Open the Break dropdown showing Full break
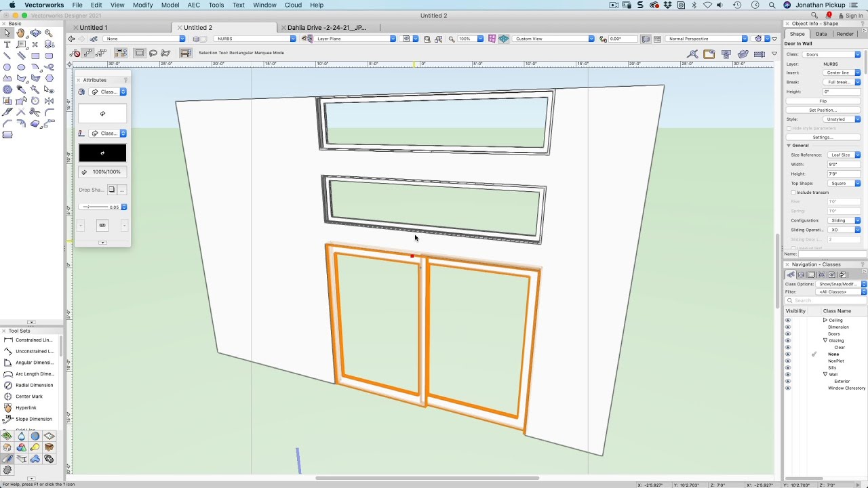868x488 pixels. [841, 82]
